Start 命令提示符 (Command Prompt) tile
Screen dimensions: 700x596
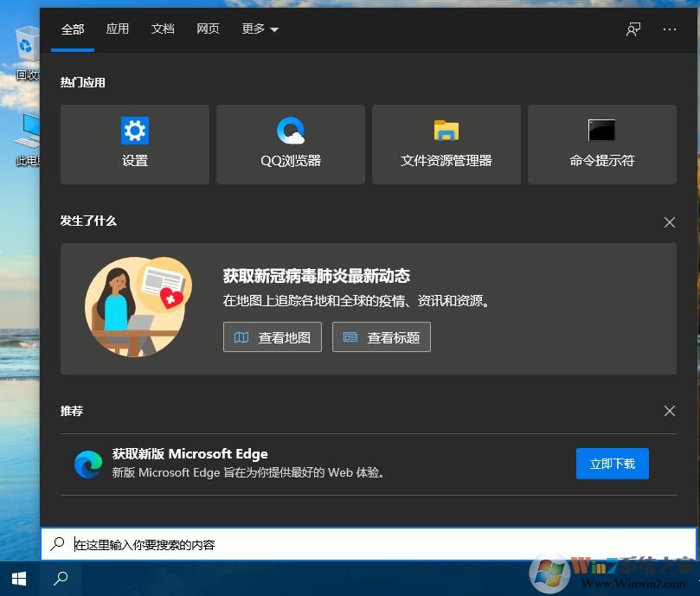601,144
